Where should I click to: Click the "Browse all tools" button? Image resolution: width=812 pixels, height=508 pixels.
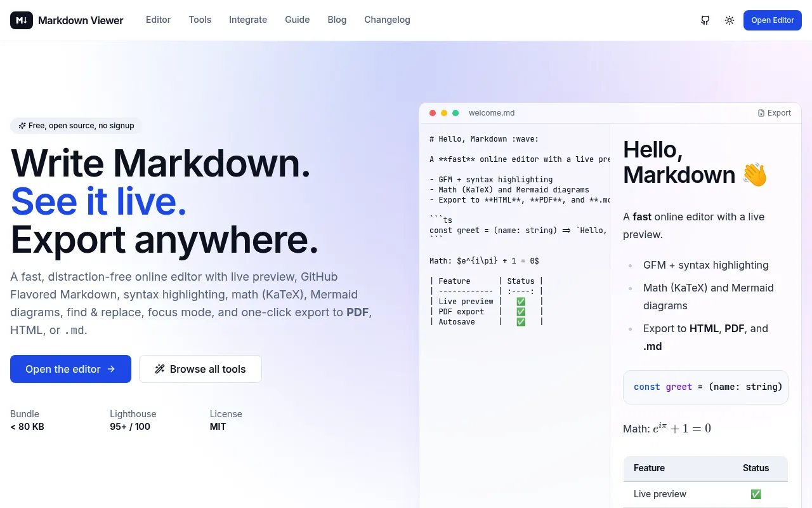pyautogui.click(x=200, y=369)
